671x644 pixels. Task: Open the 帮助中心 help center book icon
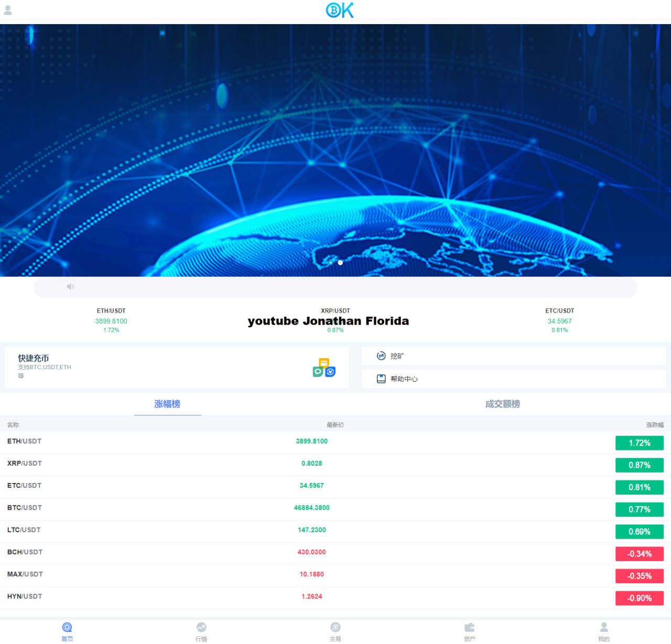tap(381, 379)
